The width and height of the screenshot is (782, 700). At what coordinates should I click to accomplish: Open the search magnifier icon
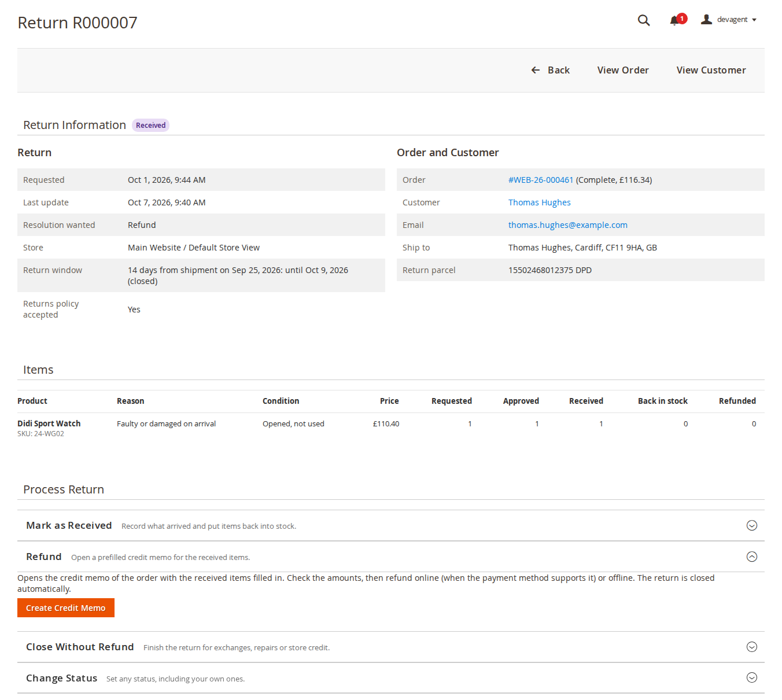pyautogui.click(x=644, y=20)
